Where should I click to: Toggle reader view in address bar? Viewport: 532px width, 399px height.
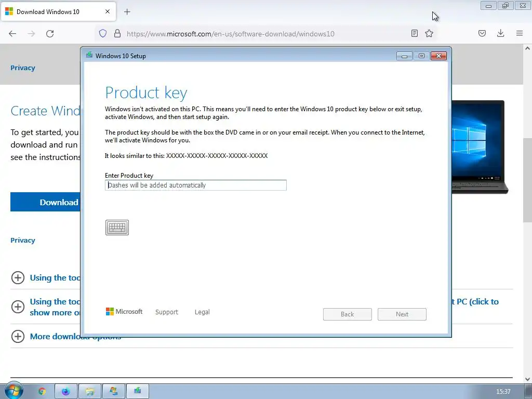(414, 33)
